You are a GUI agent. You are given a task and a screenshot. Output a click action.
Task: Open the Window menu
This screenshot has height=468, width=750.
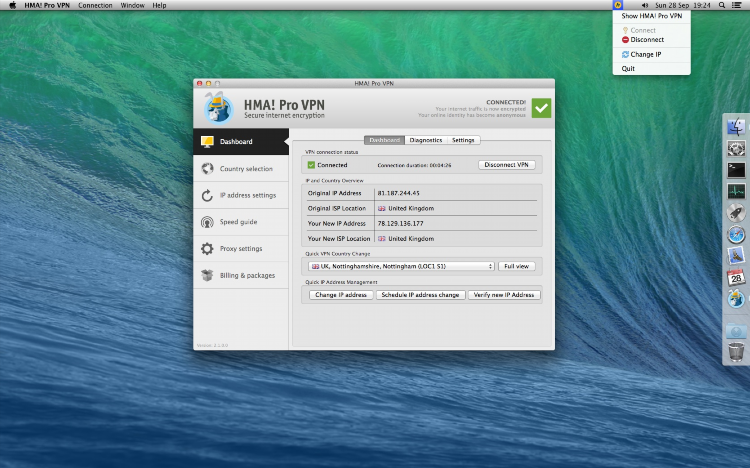pyautogui.click(x=132, y=5)
